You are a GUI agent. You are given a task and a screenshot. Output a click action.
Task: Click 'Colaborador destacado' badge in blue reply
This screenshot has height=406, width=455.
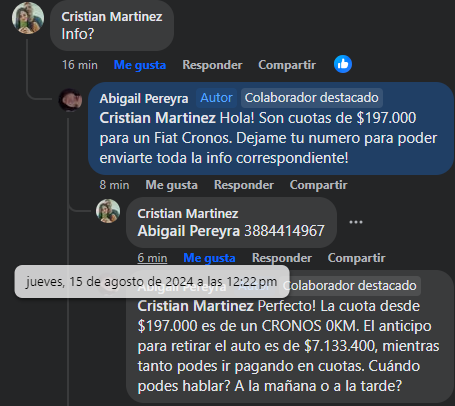point(312,98)
